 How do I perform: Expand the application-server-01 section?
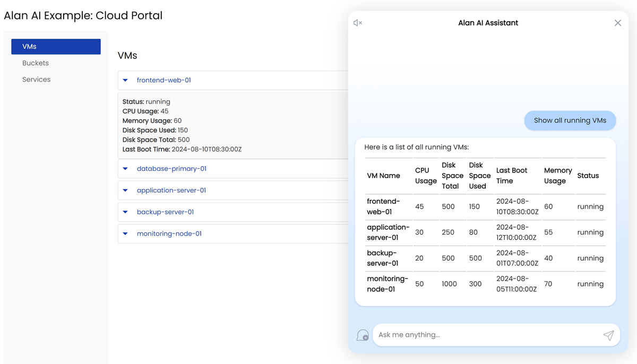(125, 190)
